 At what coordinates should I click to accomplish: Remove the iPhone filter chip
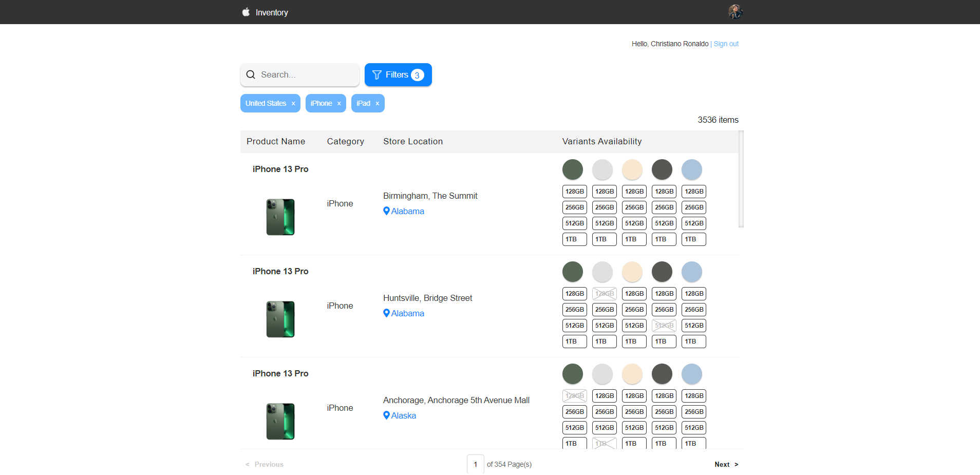[339, 104]
